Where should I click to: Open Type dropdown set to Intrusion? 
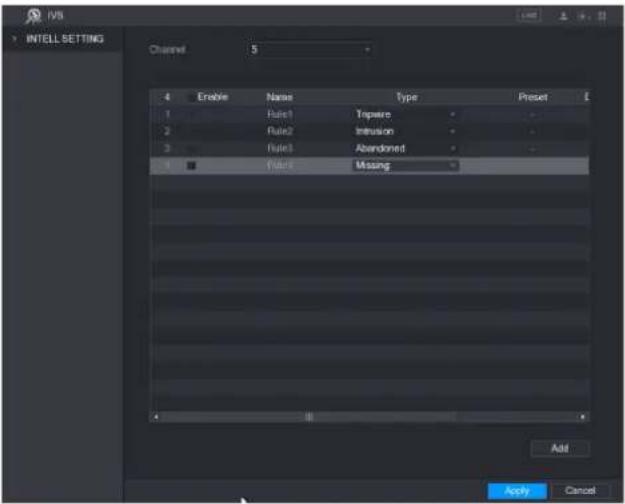point(405,131)
